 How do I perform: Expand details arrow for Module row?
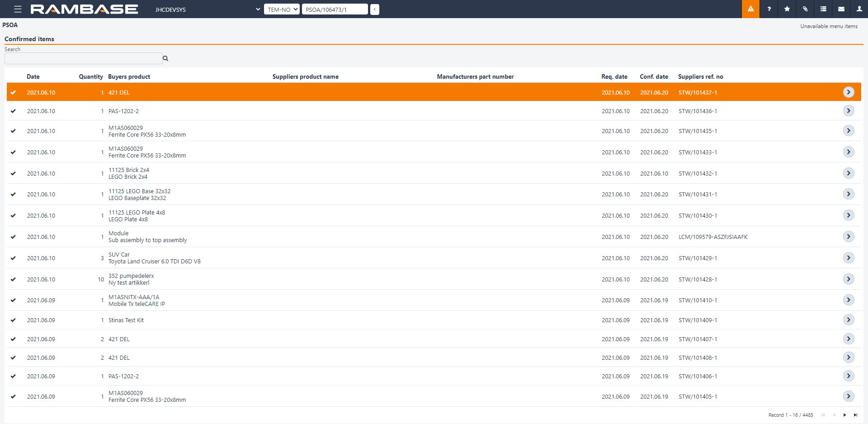(849, 237)
